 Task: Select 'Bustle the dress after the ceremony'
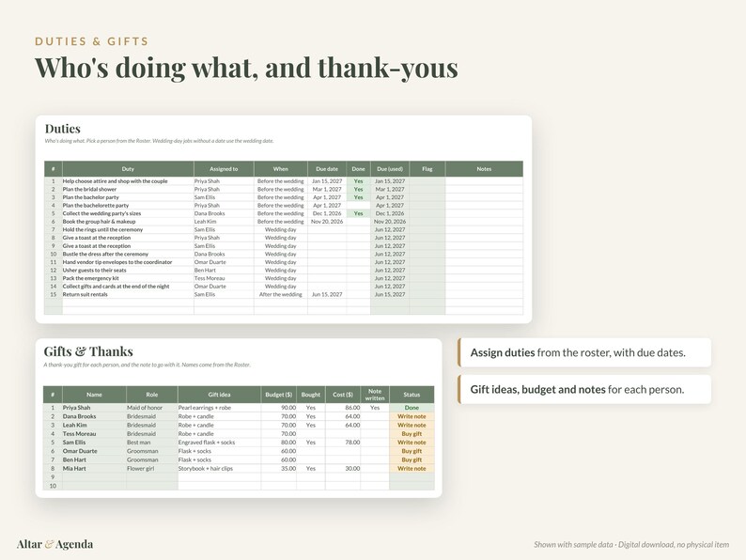pos(105,254)
